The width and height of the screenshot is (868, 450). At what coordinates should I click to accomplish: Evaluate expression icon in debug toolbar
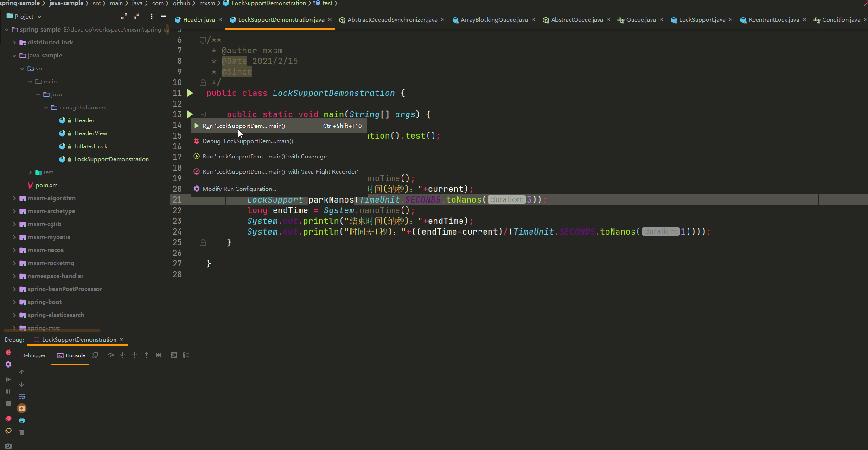[x=174, y=355]
